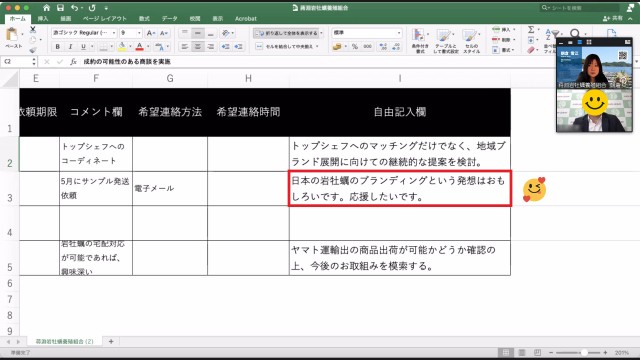
Task: Open the number format dropdown
Action: click(x=367, y=33)
